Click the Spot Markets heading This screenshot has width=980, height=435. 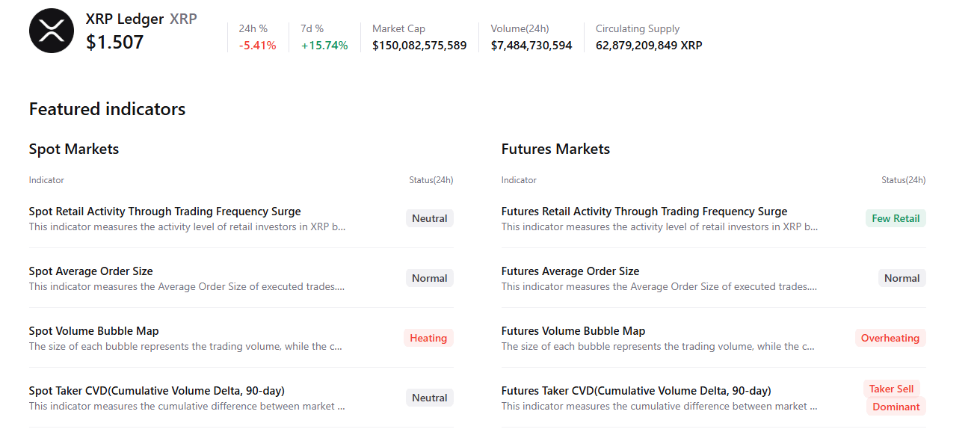(x=74, y=149)
